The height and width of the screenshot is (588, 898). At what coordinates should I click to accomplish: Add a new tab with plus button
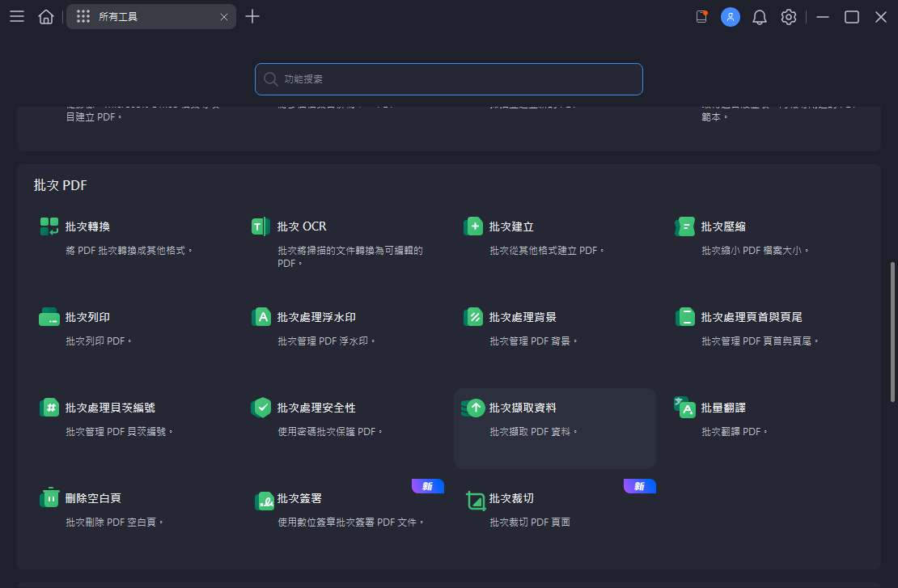click(x=252, y=17)
